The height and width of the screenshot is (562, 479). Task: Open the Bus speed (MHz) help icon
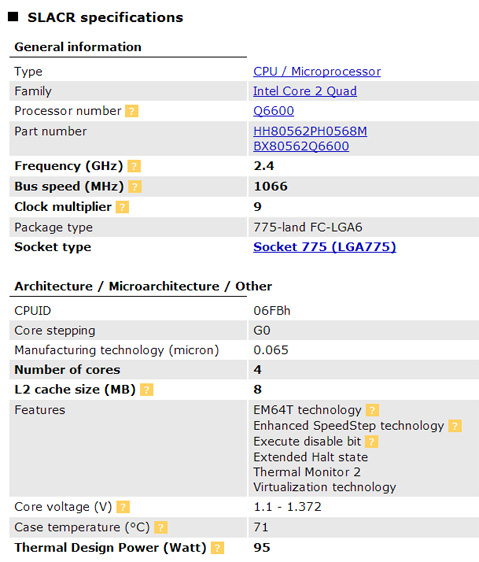[135, 187]
